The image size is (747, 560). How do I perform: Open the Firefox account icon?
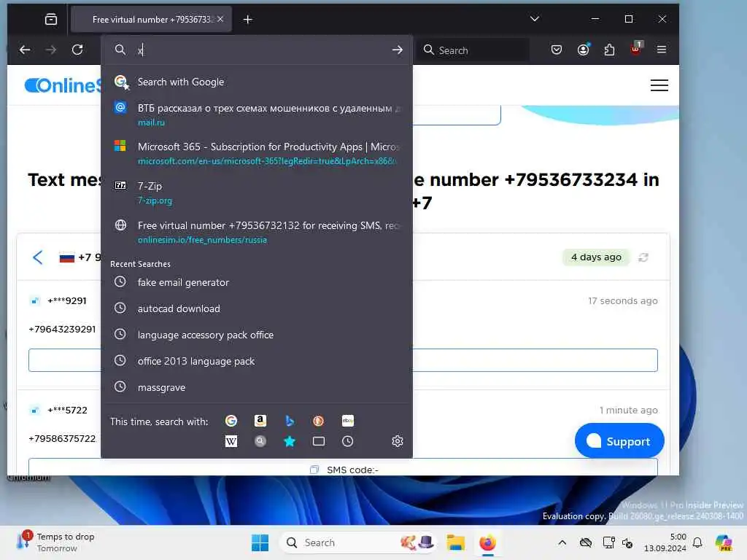pyautogui.click(x=583, y=50)
